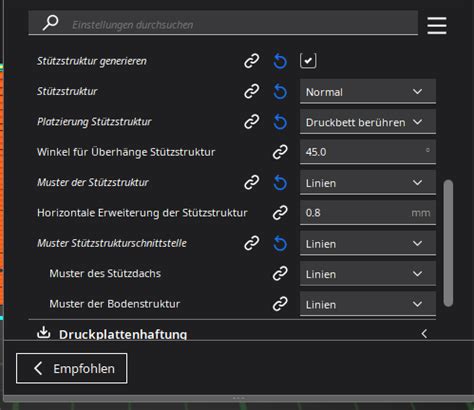Click the Einstellungen durchsuchen search field
Screen dimensions: 474x410
tap(223, 23)
